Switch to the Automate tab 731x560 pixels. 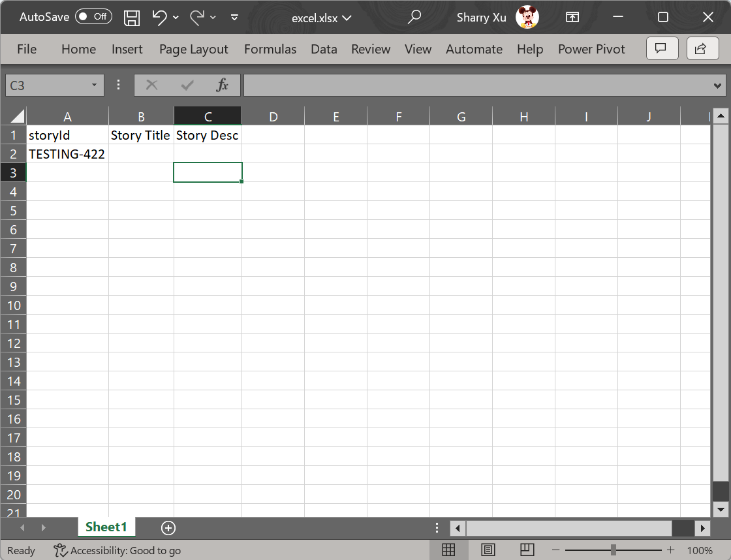pos(474,49)
